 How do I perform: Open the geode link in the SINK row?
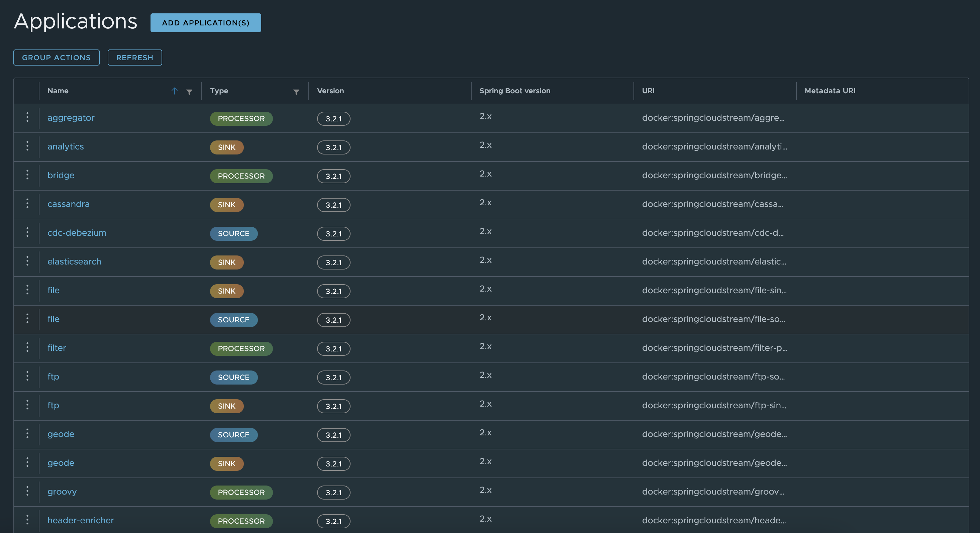pos(61,463)
